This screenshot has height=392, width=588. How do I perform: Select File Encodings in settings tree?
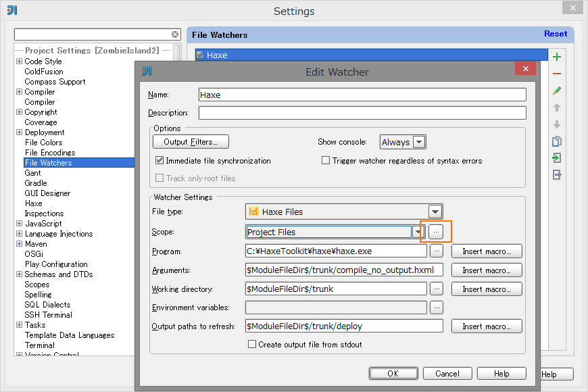coord(50,153)
